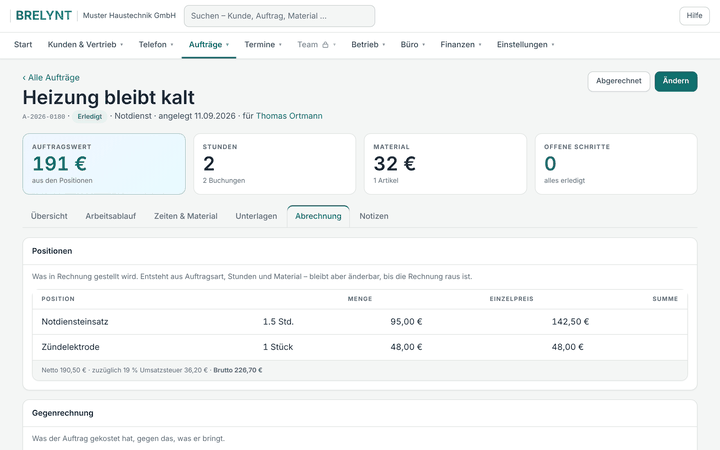Viewport: 720px width, 450px height.
Task: Select the Auftragswert card
Action: coord(104,164)
